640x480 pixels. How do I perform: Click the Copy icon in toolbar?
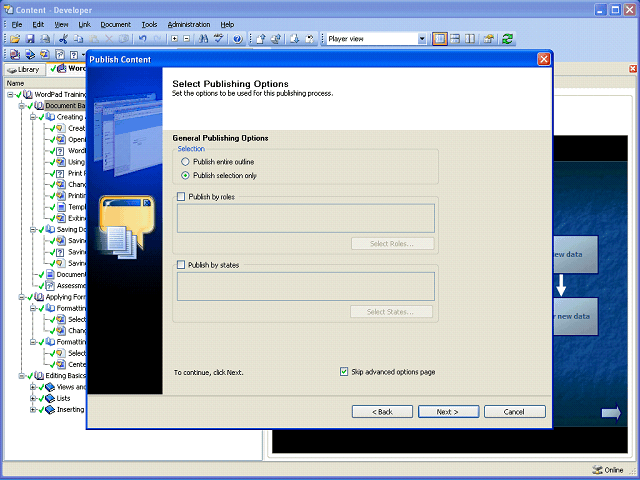(78, 39)
